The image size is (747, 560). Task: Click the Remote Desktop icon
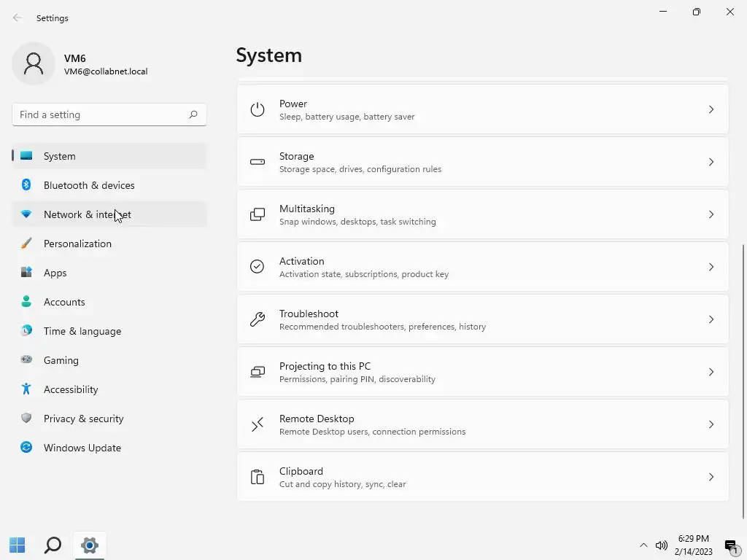pos(257,424)
